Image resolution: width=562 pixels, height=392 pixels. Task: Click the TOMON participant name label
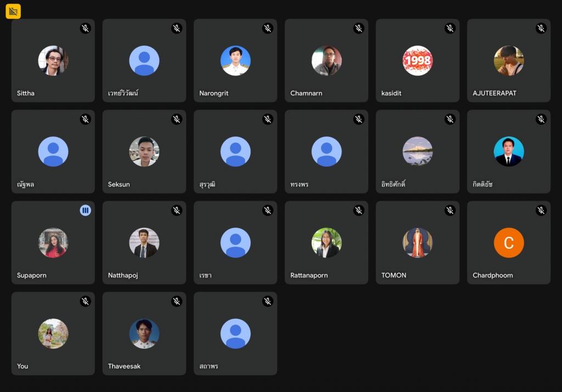tap(394, 275)
